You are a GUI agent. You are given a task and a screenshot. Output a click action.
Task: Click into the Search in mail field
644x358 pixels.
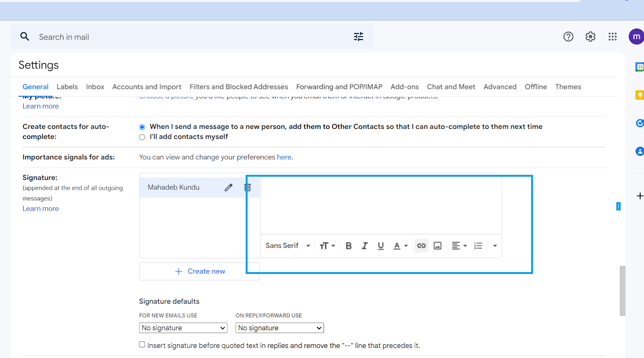(x=192, y=37)
